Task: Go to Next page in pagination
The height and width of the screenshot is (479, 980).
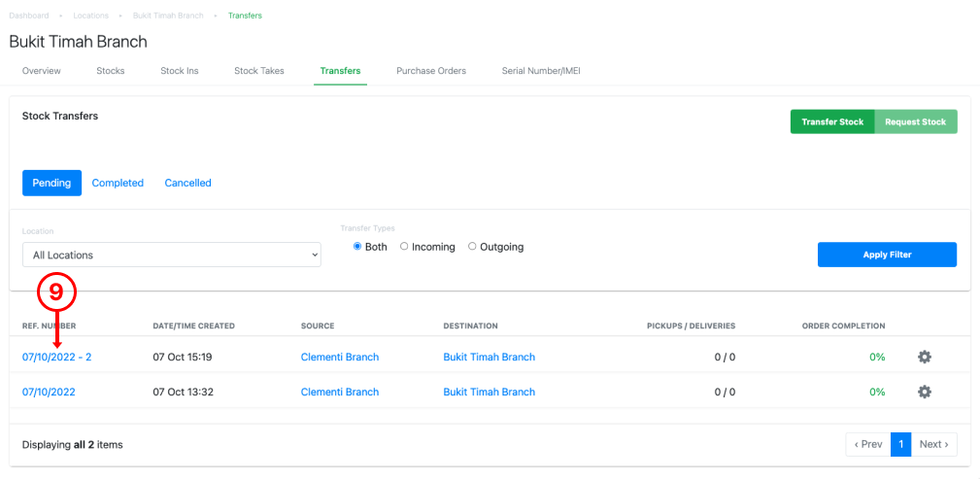Action: (x=933, y=444)
